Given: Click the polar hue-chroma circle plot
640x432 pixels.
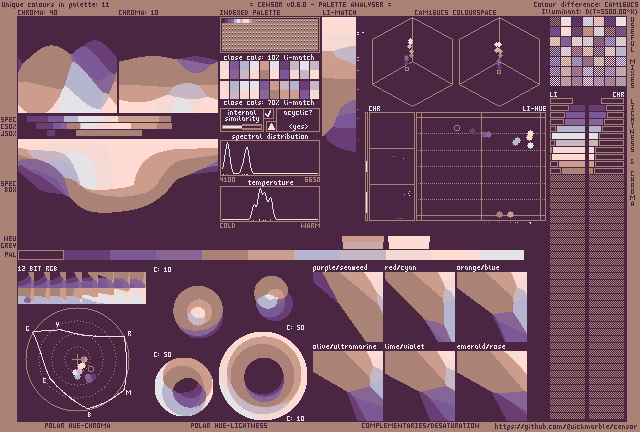Looking at the screenshot, I should pos(78,359).
